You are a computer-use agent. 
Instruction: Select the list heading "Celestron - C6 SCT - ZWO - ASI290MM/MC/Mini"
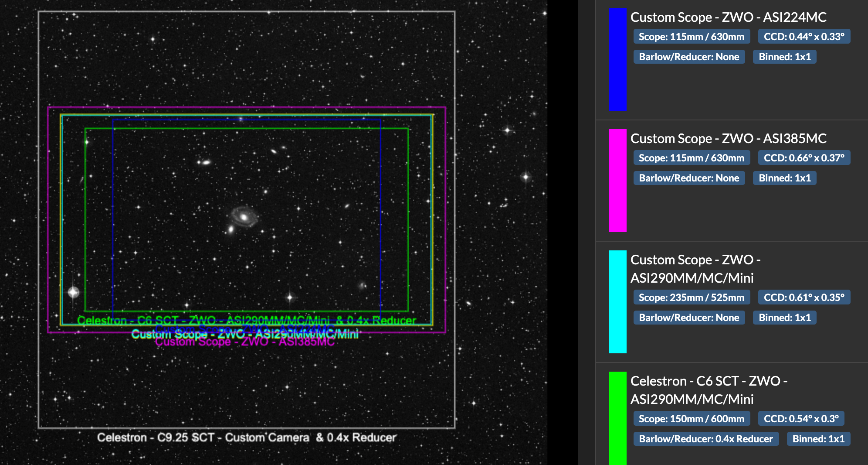click(709, 390)
